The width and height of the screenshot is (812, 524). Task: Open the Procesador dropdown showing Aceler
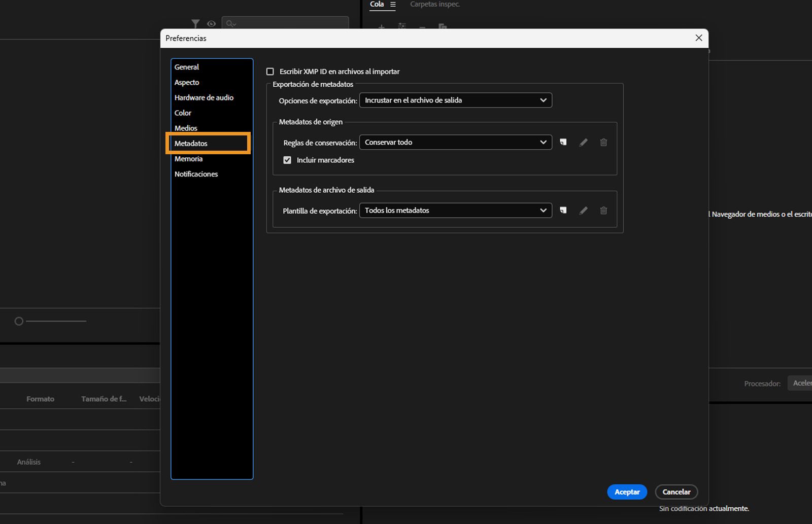800,383
